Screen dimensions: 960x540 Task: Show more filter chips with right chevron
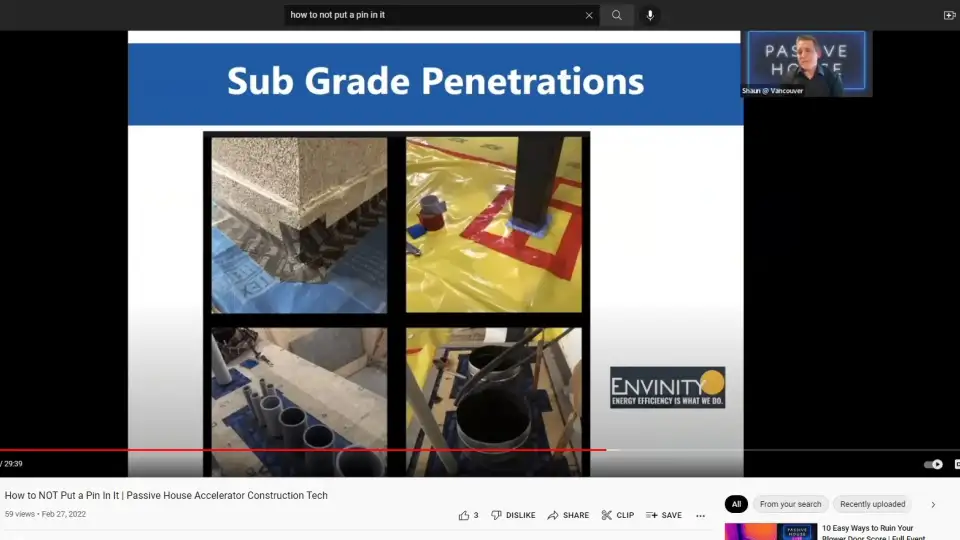click(x=933, y=504)
